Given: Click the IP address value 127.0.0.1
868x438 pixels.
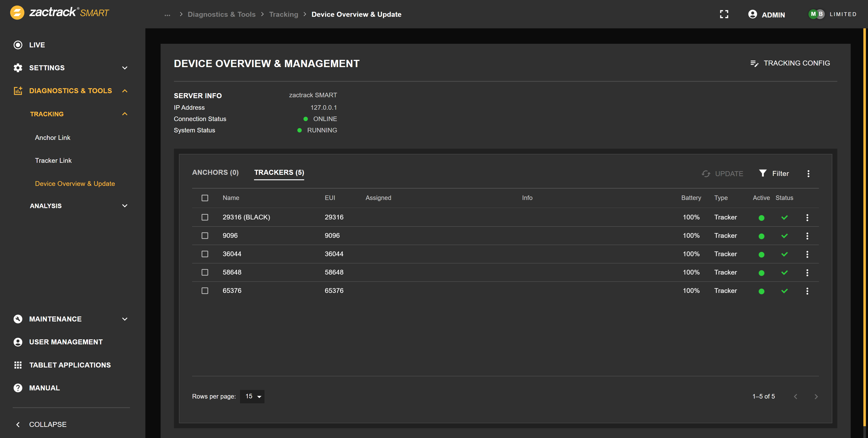Looking at the screenshot, I should 323,107.
